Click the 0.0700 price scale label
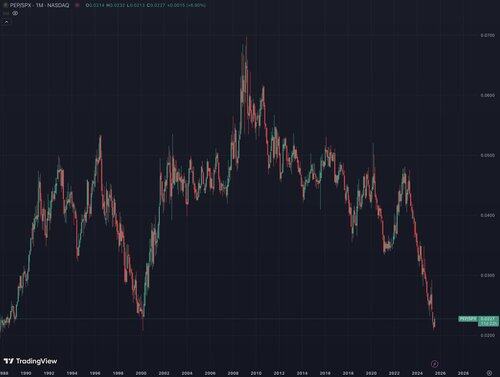The image size is (500, 377). pyautogui.click(x=487, y=35)
